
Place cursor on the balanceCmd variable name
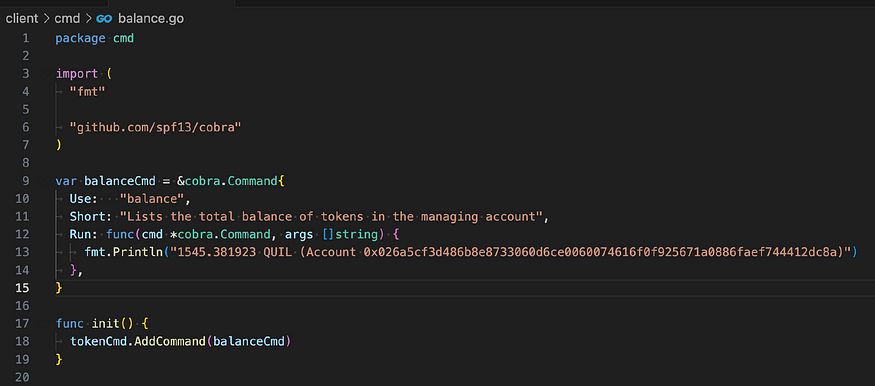click(120, 181)
